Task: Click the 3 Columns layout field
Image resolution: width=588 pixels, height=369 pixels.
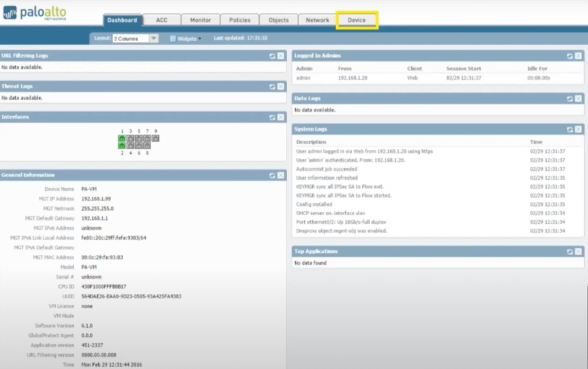Action: click(x=131, y=39)
